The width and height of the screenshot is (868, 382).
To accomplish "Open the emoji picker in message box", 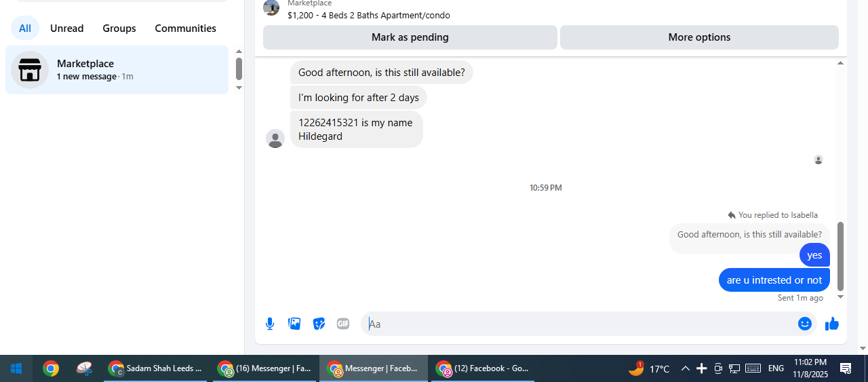I will (805, 324).
